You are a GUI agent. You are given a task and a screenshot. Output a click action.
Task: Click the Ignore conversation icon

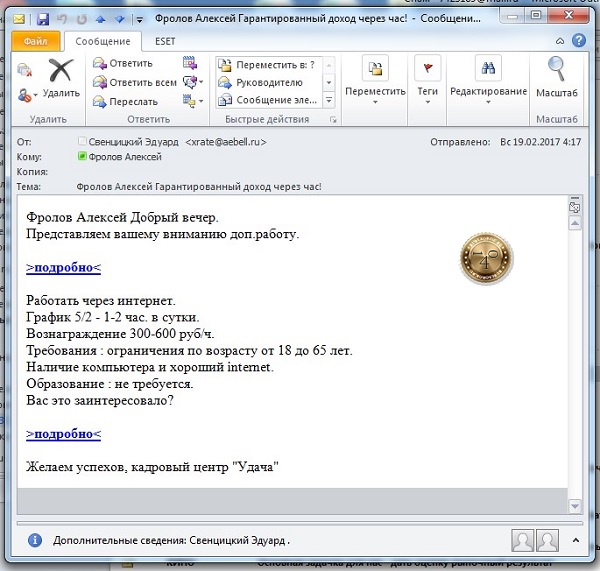click(24, 70)
